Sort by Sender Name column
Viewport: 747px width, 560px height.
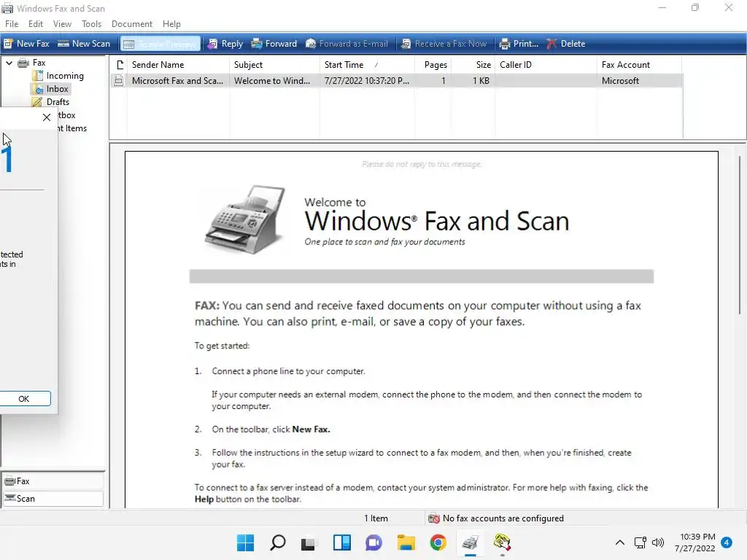click(178, 65)
